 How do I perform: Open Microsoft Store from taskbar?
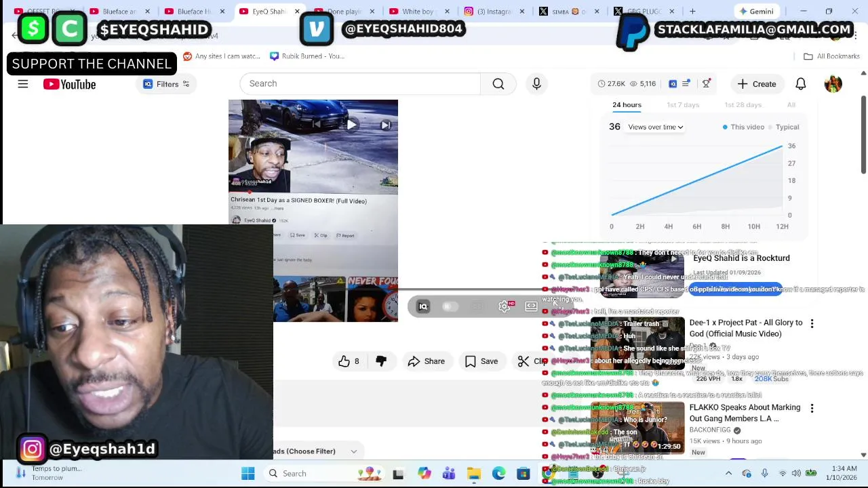pos(523,474)
